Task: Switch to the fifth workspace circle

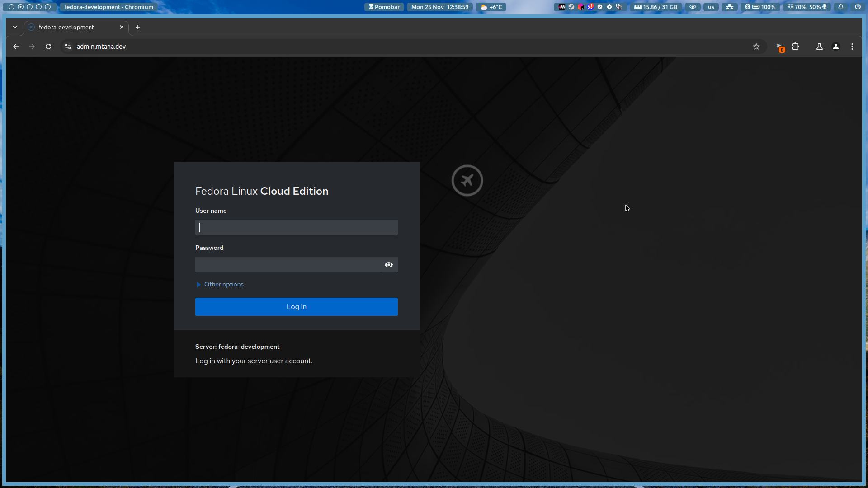Action: coord(48,7)
